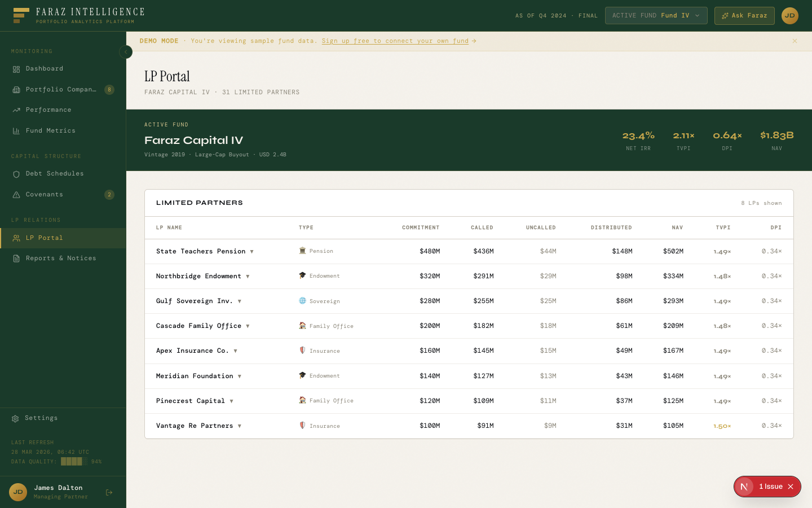Click the Commitment column header
The width and height of the screenshot is (812, 508).
[x=421, y=228]
